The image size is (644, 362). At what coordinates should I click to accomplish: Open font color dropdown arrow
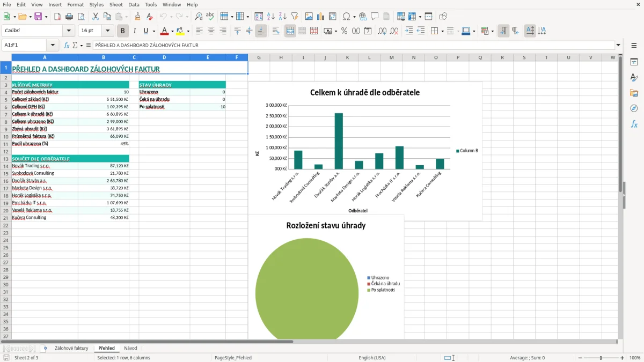tap(172, 31)
